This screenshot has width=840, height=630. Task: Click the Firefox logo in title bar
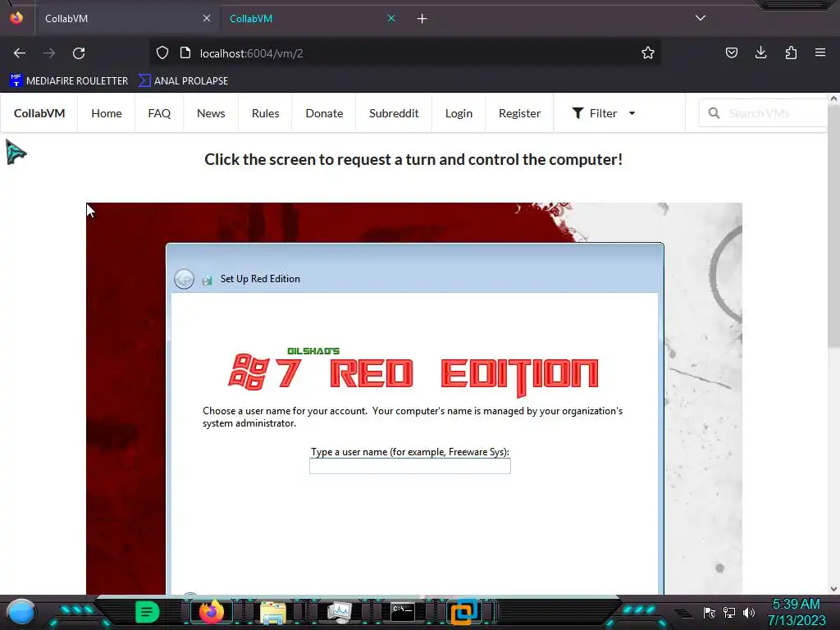click(16, 18)
